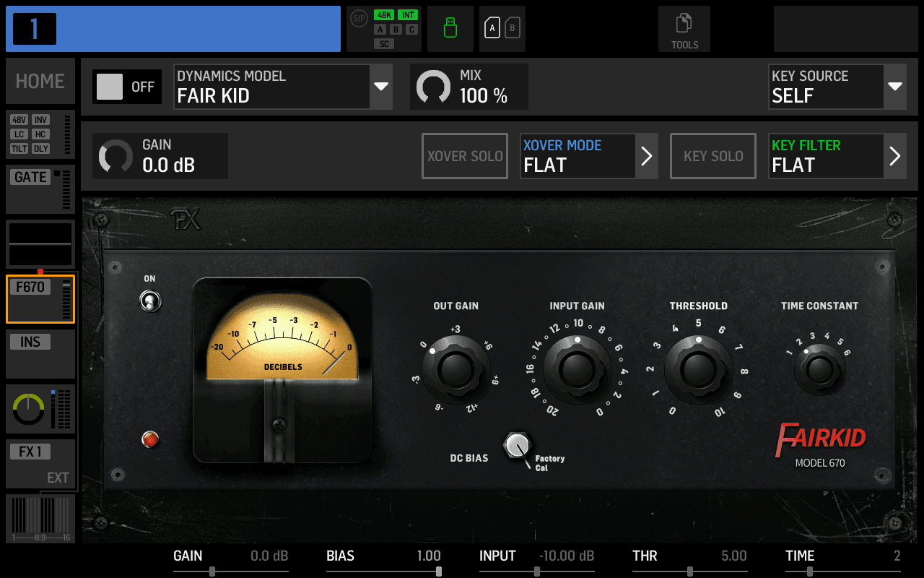
Task: Go to the HOME tab
Action: [40, 81]
